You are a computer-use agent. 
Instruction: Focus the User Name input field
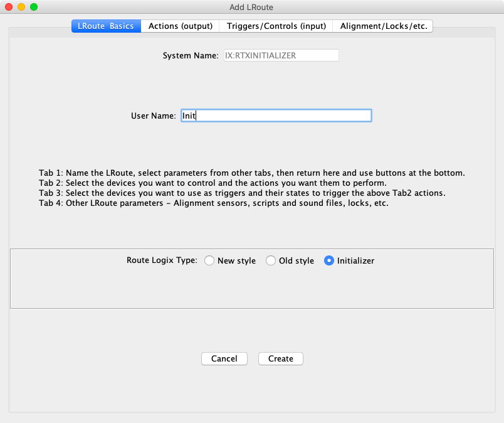276,115
